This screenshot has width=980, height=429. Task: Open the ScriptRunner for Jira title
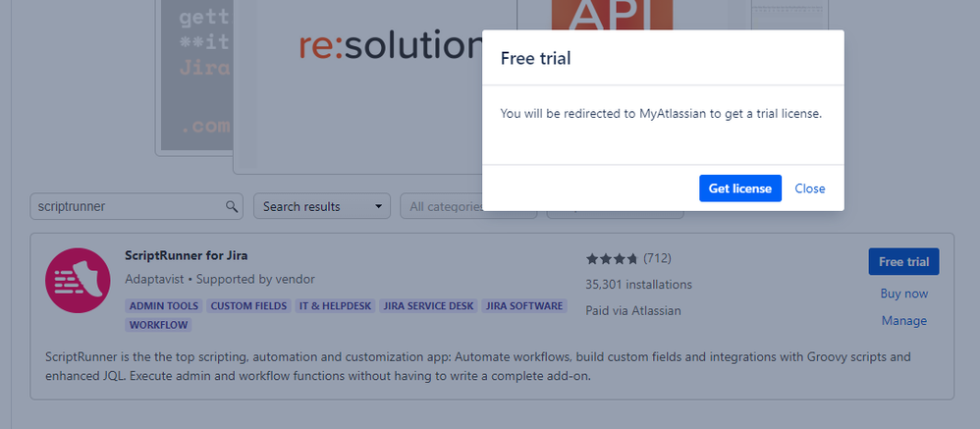pyautogui.click(x=187, y=255)
